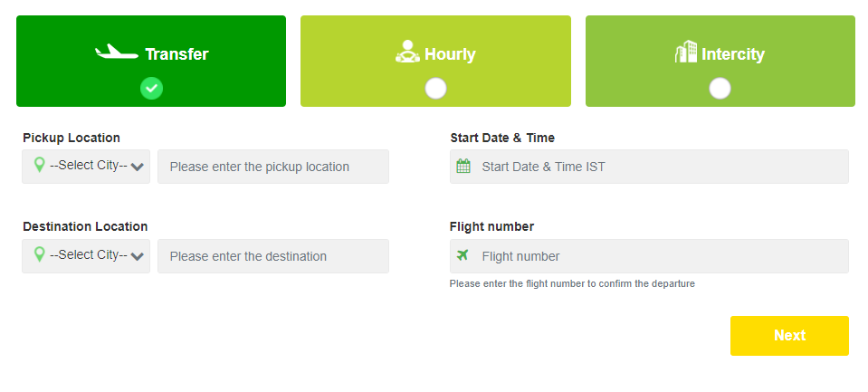Click the chauffeur icon beside Hourly
The image size is (868, 392).
tap(408, 52)
